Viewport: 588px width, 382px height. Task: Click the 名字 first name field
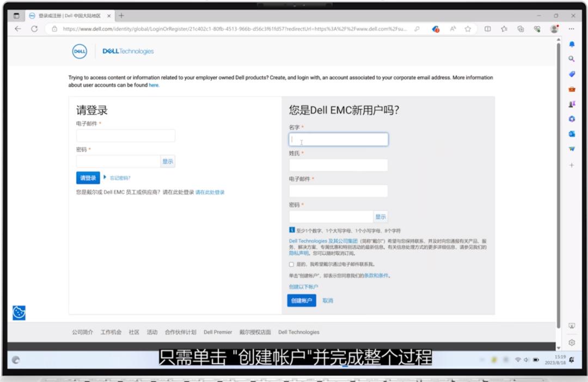click(x=338, y=139)
